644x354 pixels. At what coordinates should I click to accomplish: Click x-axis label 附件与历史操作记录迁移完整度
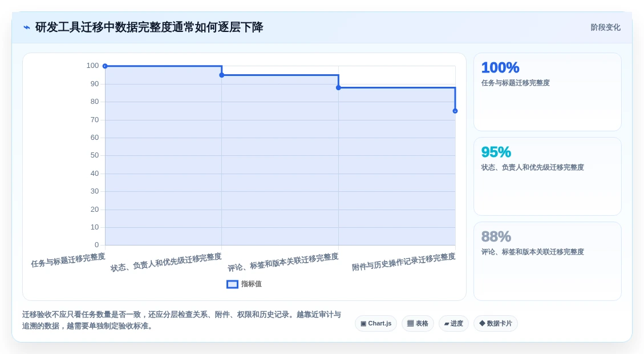click(403, 262)
